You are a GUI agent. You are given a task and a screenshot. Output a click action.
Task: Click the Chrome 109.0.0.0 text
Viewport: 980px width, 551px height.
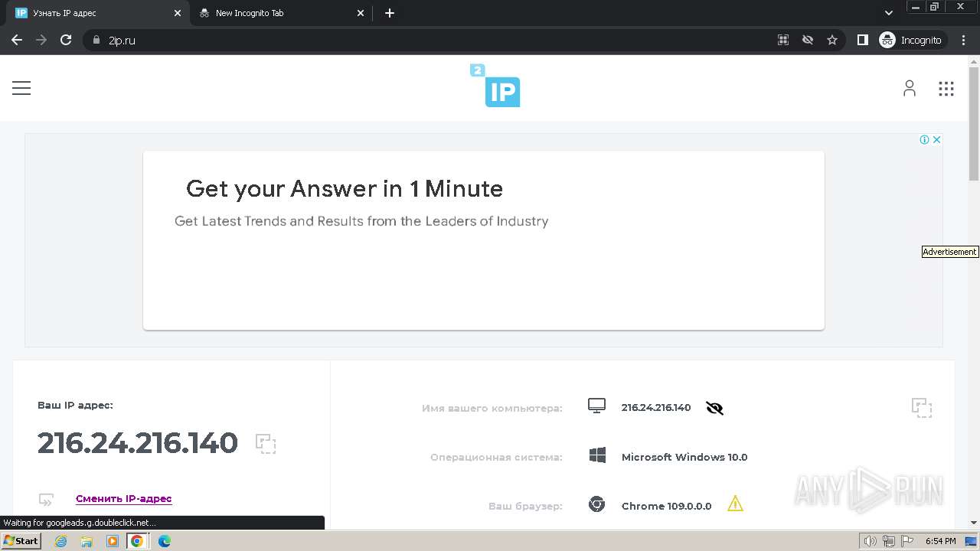tap(666, 506)
